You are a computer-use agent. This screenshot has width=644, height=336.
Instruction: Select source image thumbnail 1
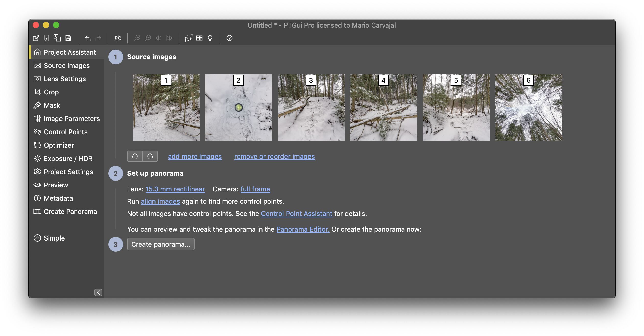(x=166, y=107)
